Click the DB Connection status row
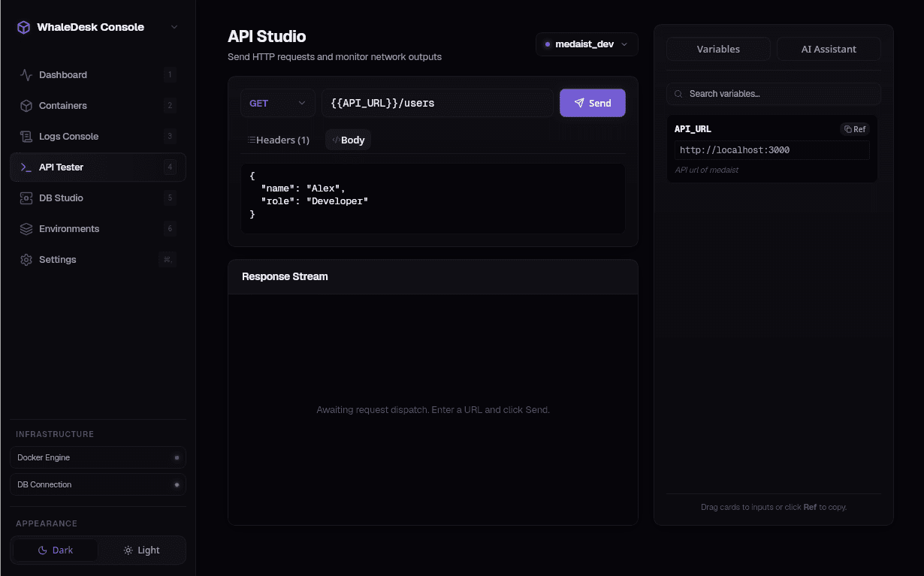924x576 pixels. coord(98,484)
